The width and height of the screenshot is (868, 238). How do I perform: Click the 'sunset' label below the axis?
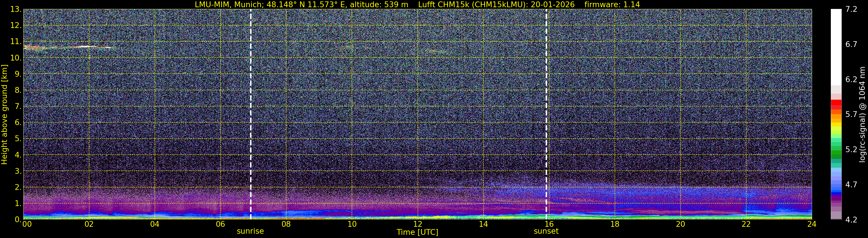tap(546, 231)
